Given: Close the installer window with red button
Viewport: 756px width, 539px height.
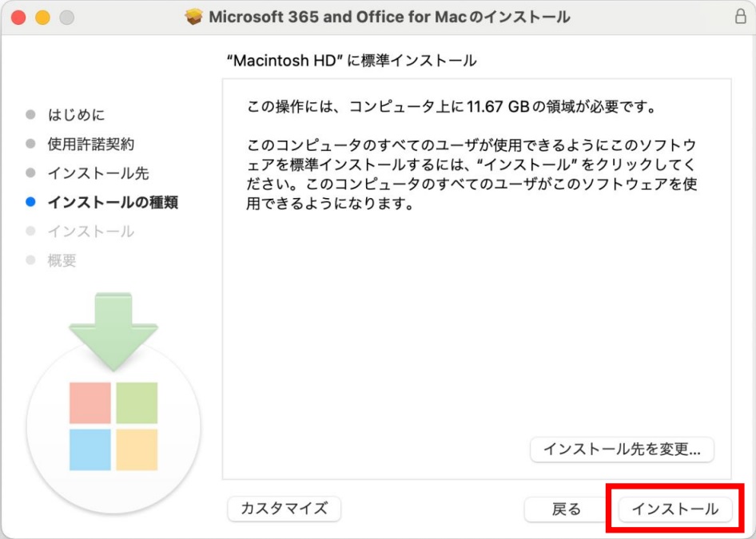Looking at the screenshot, I should 18,18.
